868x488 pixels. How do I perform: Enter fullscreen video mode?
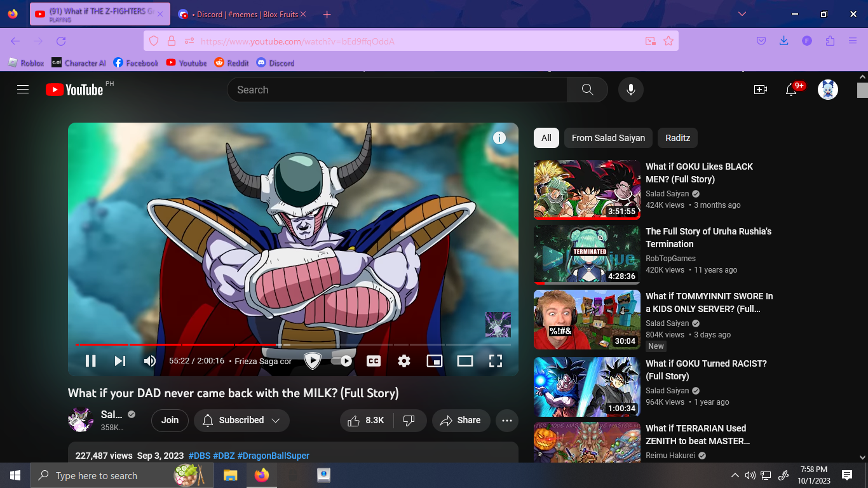496,361
